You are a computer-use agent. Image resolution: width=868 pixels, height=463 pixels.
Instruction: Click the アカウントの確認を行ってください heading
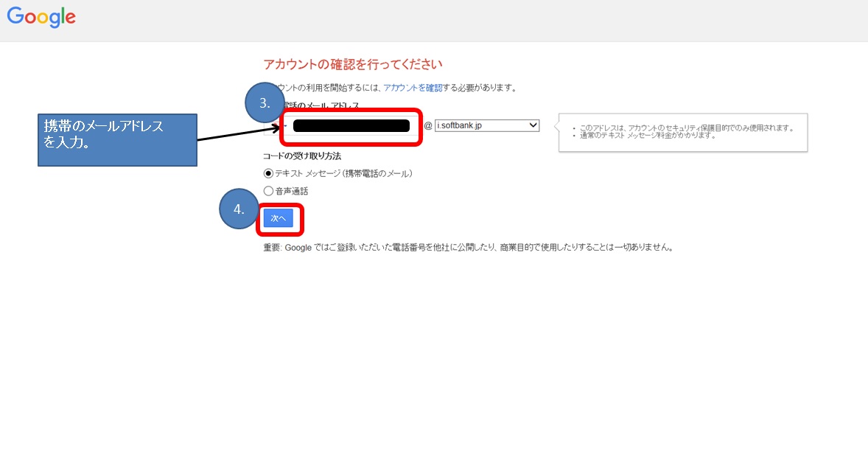[352, 64]
